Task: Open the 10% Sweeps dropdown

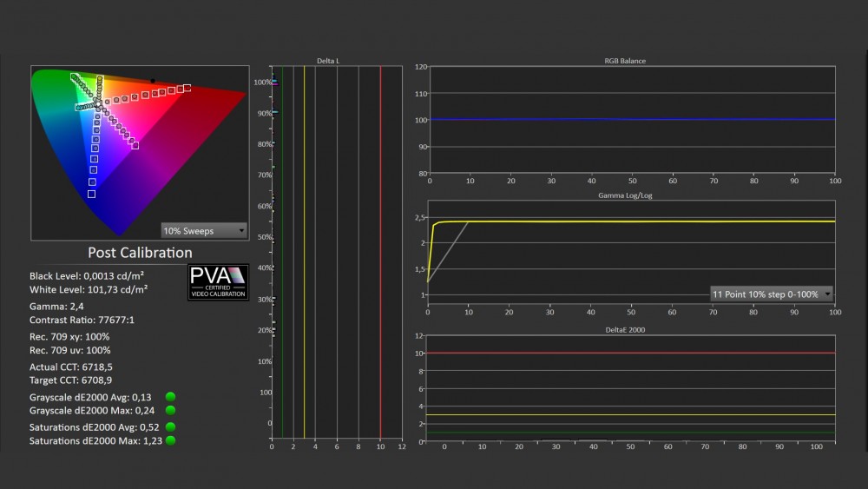Action: [204, 230]
